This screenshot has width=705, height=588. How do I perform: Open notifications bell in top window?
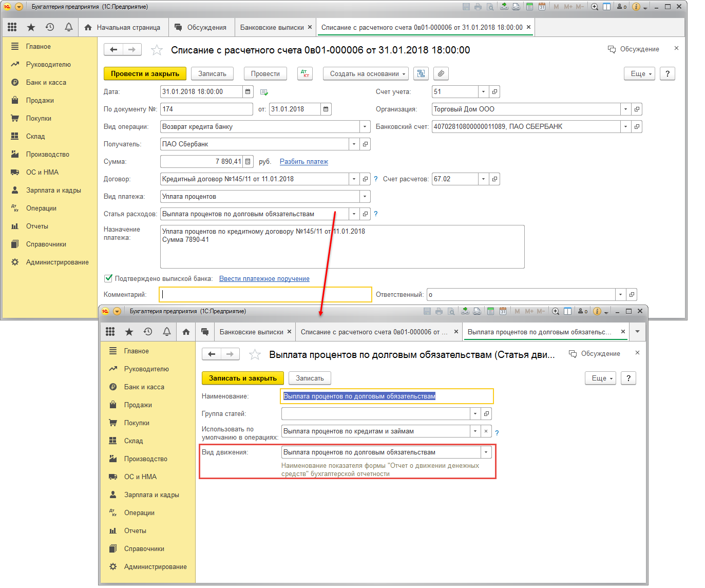(x=69, y=27)
